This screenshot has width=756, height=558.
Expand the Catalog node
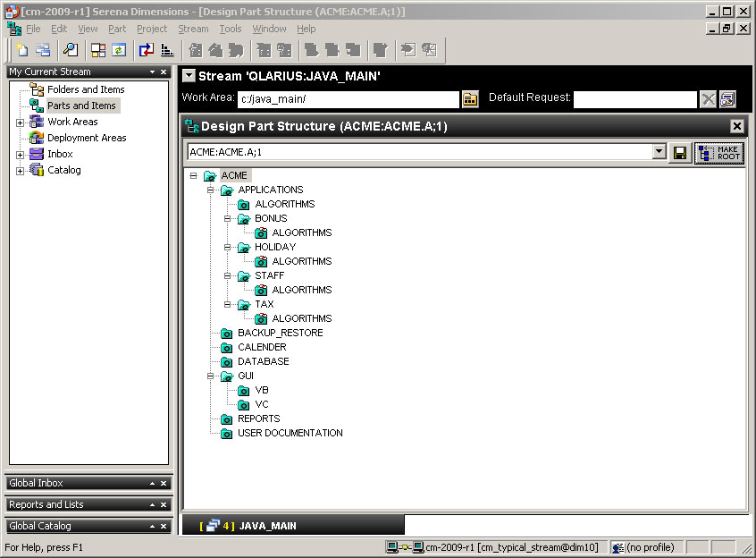[x=20, y=171]
